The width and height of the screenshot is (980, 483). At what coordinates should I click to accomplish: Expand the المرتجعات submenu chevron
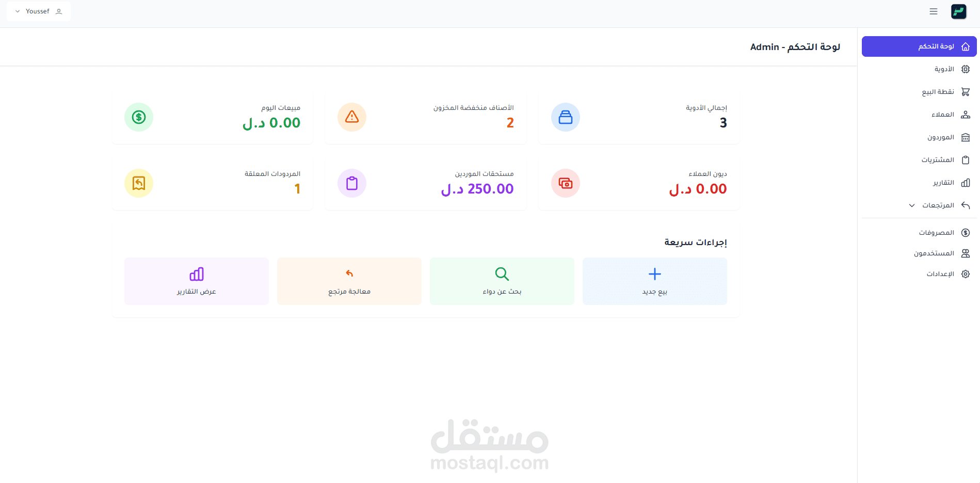[911, 205]
